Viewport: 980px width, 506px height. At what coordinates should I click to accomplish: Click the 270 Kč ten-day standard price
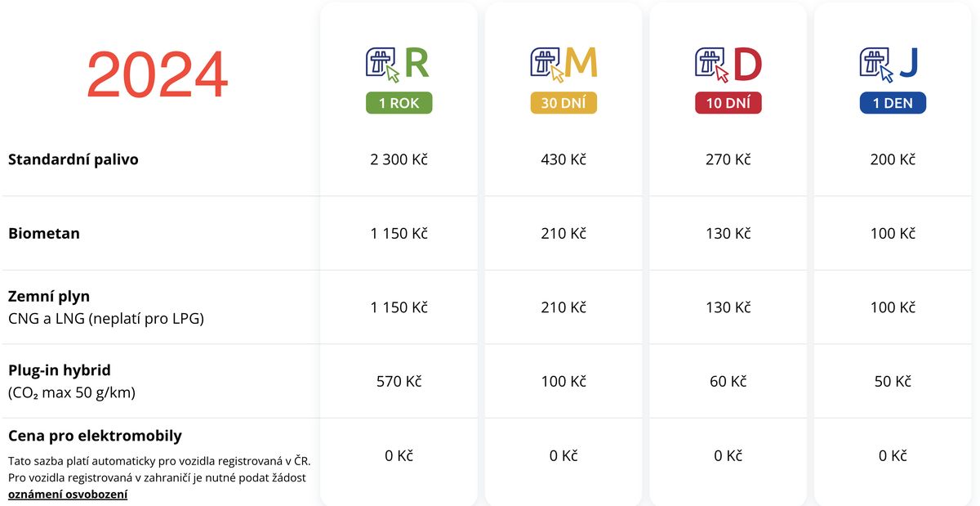(728, 159)
